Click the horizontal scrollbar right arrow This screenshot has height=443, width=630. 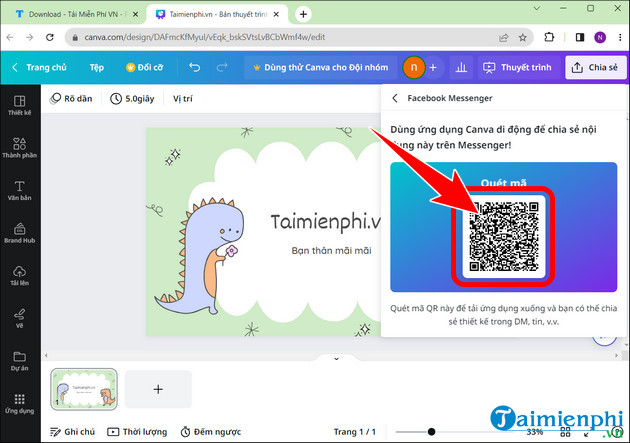pos(617,355)
